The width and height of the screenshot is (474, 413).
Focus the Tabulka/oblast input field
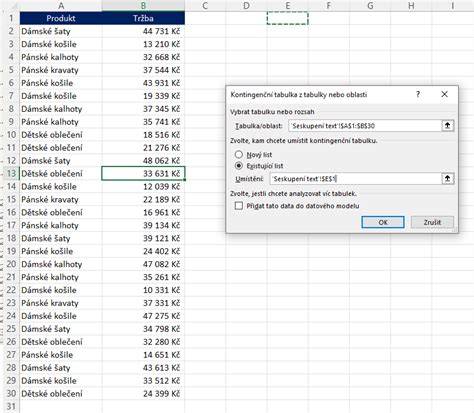click(x=365, y=126)
